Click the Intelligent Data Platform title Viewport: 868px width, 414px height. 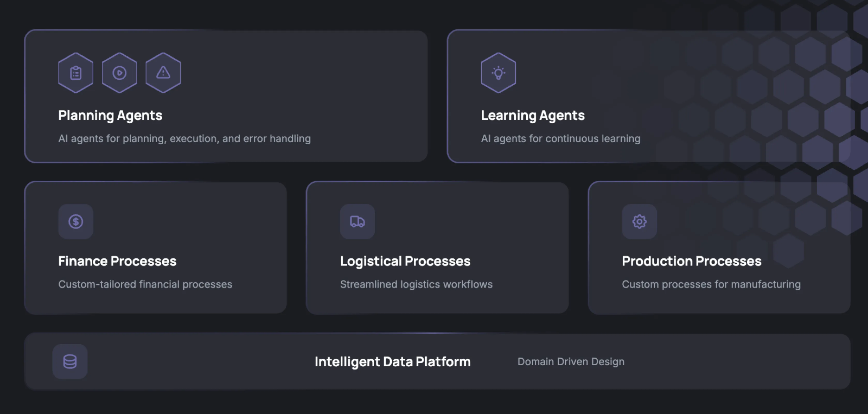[392, 361]
